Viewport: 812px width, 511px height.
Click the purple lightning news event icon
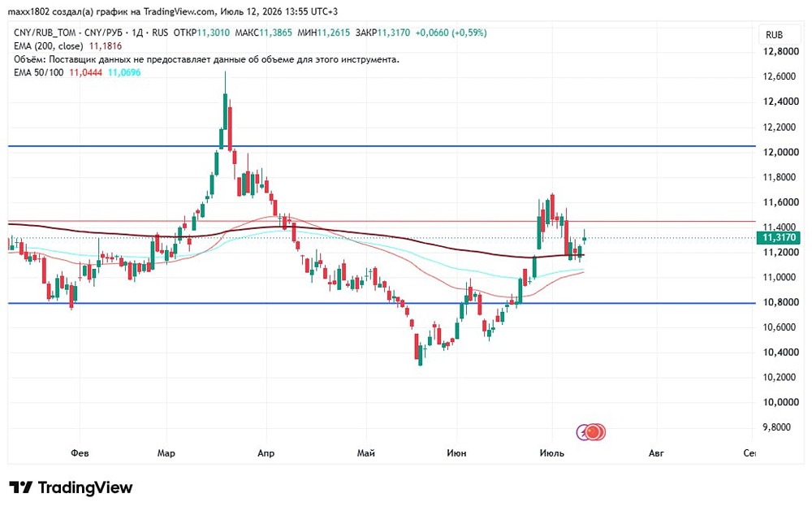point(582,431)
